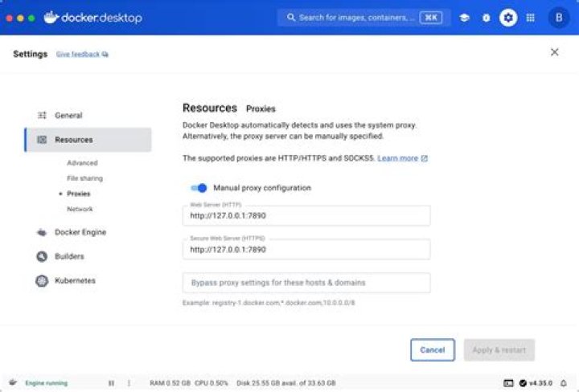Click the Bypass proxy settings field

click(x=306, y=283)
